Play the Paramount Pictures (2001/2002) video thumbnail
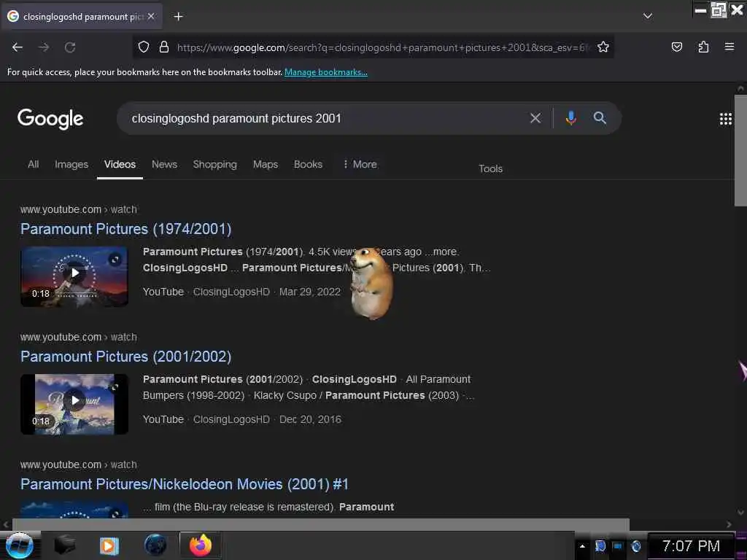 coord(74,404)
